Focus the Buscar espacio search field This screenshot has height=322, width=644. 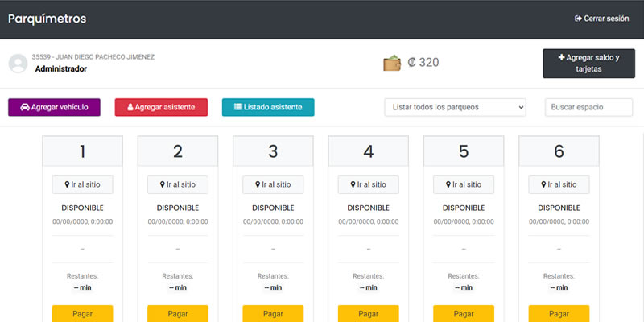[588, 107]
